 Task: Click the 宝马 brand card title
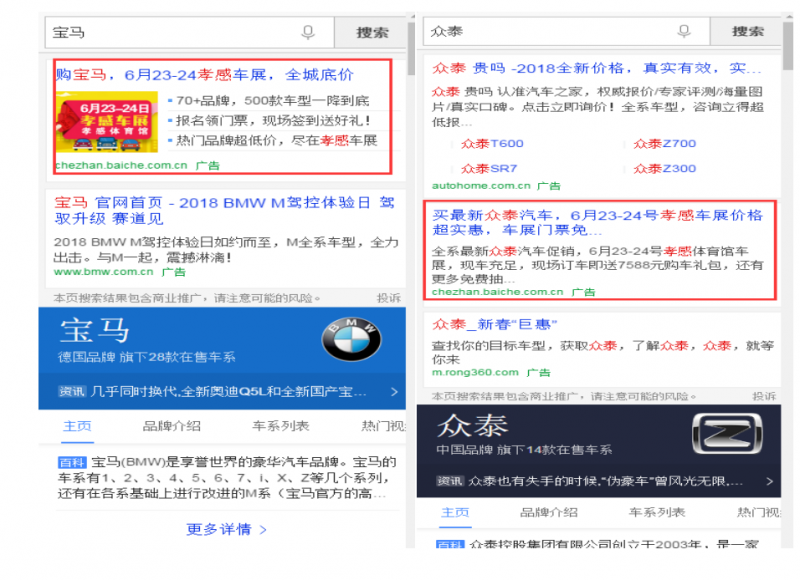click(x=94, y=330)
